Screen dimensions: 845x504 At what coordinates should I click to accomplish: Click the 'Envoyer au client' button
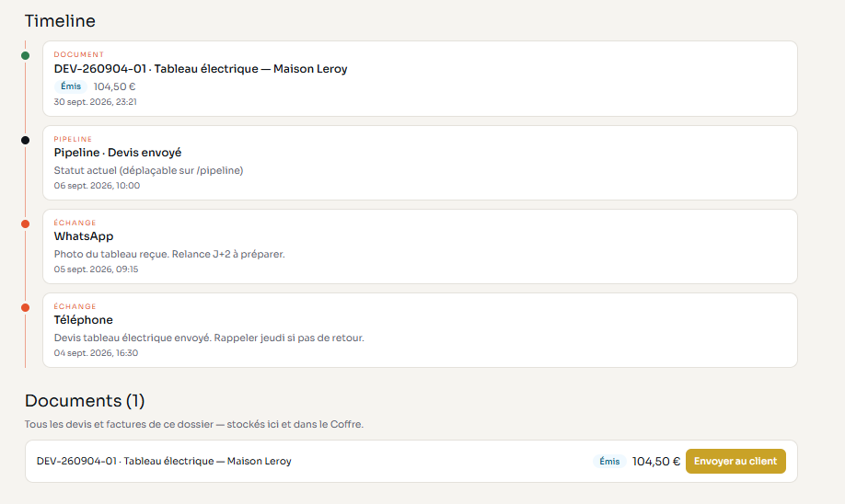[735, 462]
